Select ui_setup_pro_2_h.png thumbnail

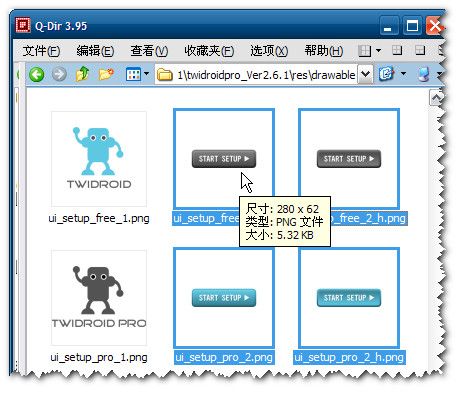[x=349, y=298]
